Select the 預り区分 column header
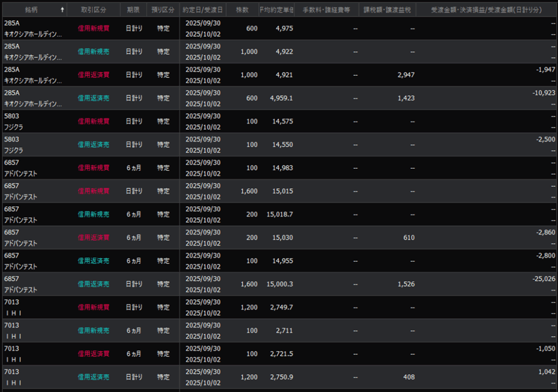This screenshot has width=558, height=392. point(163,10)
